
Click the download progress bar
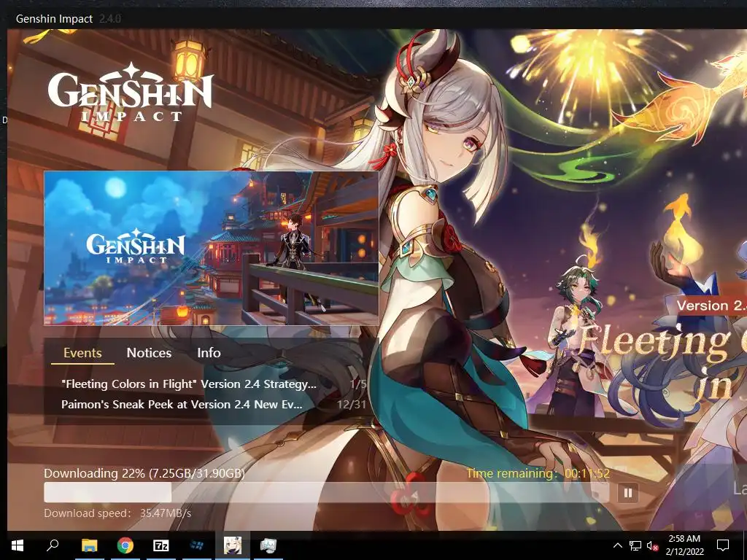326,493
